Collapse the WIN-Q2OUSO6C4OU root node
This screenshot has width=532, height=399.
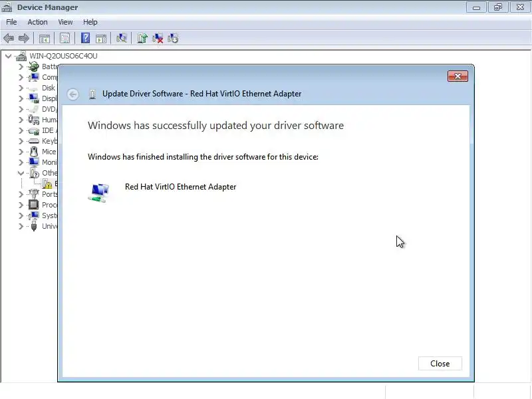[x=9, y=56]
